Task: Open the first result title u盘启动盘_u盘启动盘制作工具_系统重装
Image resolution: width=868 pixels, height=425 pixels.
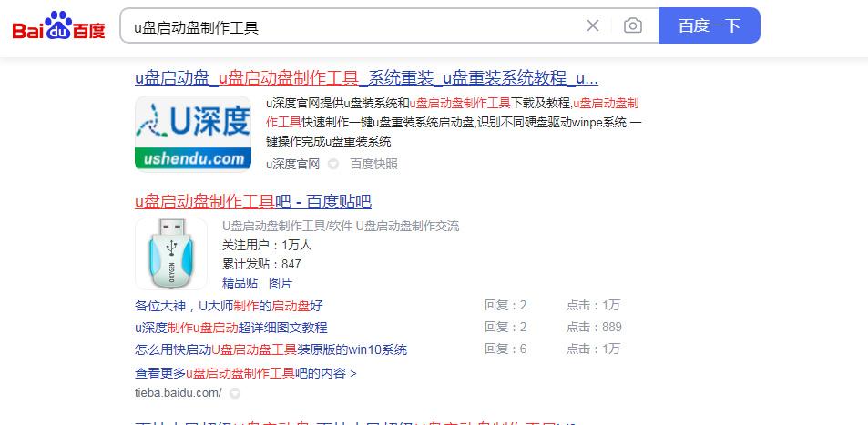Action: point(366,78)
